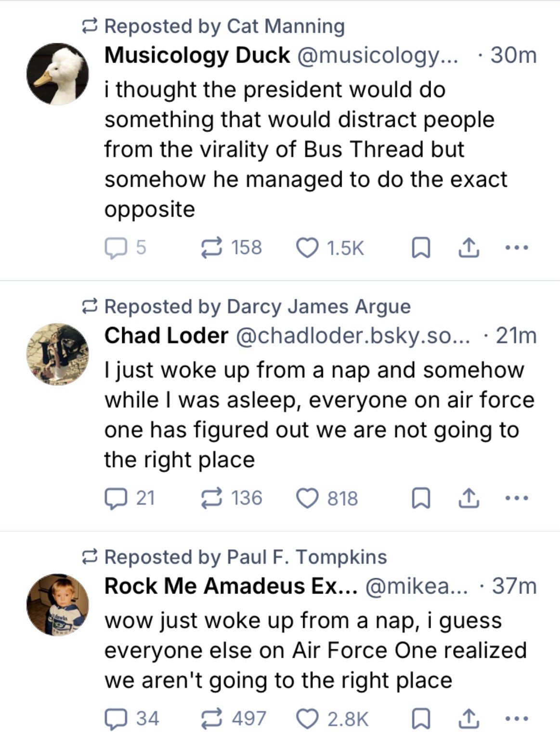Share Chad Loder's post

pos(468,498)
